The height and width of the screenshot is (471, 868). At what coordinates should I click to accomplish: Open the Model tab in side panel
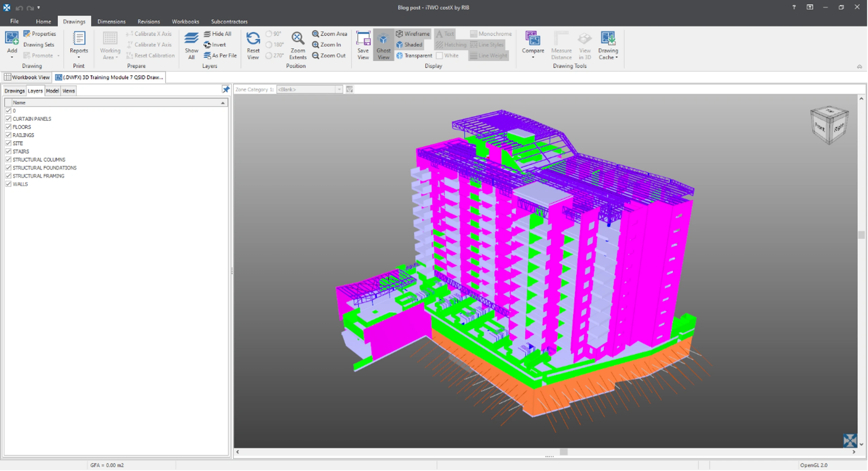pos(52,91)
